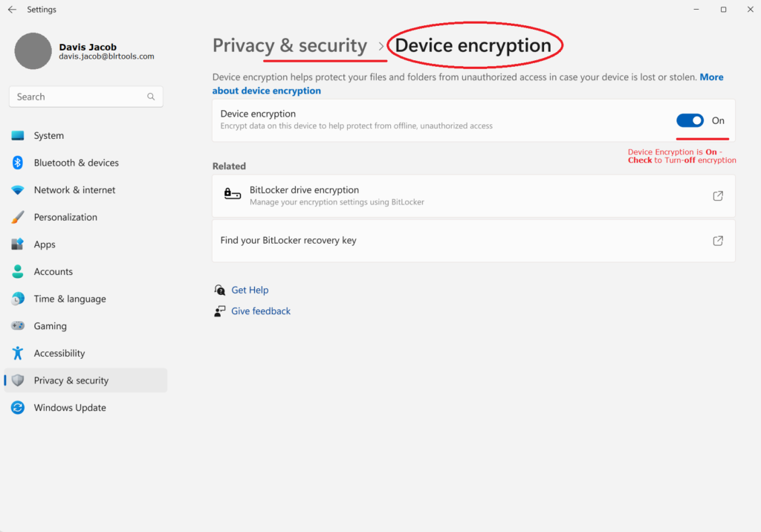
Task: Click the back arrow at top left
Action: coord(10,9)
